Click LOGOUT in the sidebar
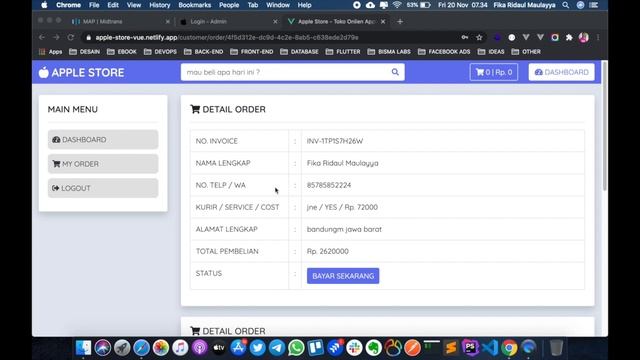The height and width of the screenshot is (360, 640). click(103, 188)
